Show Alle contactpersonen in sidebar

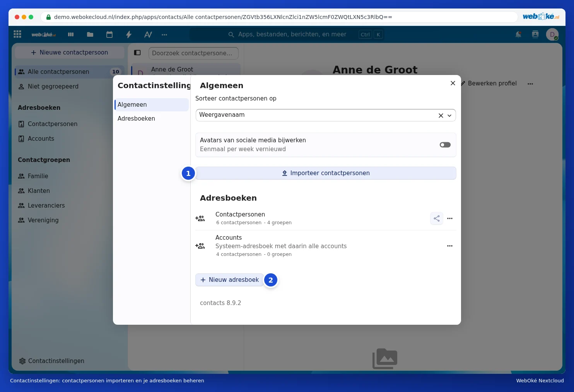click(x=69, y=72)
